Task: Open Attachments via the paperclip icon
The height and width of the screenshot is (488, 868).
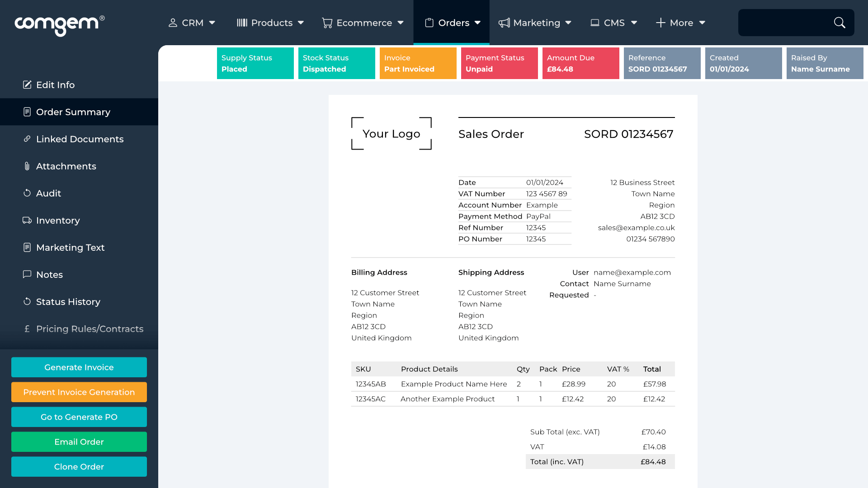Action: click(27, 166)
